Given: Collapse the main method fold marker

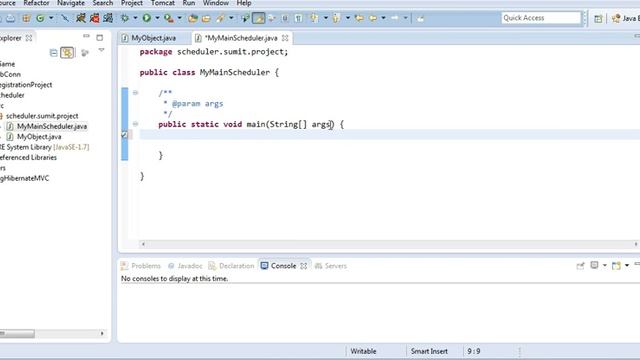Looking at the screenshot, I should pyautogui.click(x=135, y=124).
